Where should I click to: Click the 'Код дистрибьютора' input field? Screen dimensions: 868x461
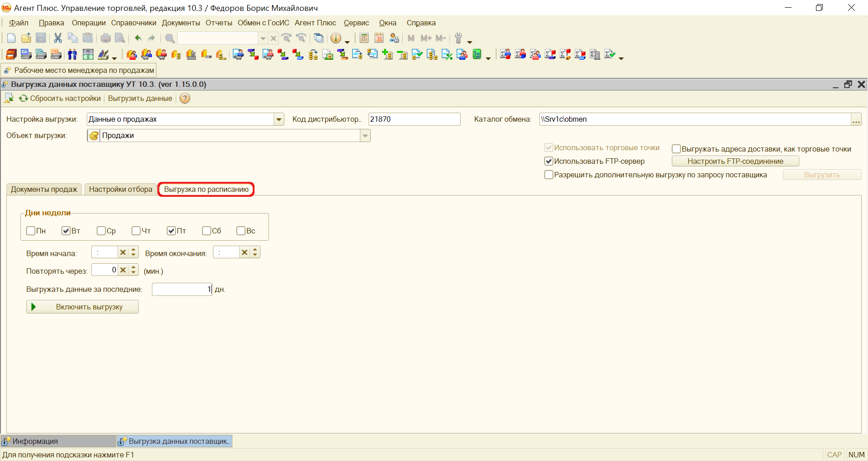pyautogui.click(x=414, y=119)
